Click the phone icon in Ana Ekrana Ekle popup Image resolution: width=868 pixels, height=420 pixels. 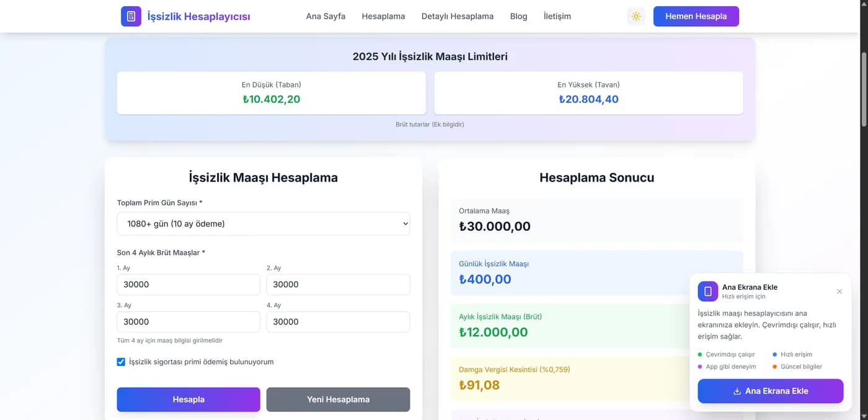707,291
